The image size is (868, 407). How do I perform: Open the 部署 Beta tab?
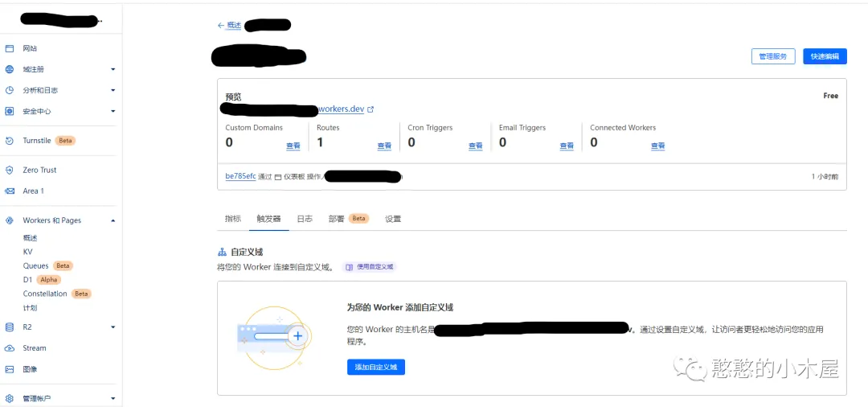348,219
